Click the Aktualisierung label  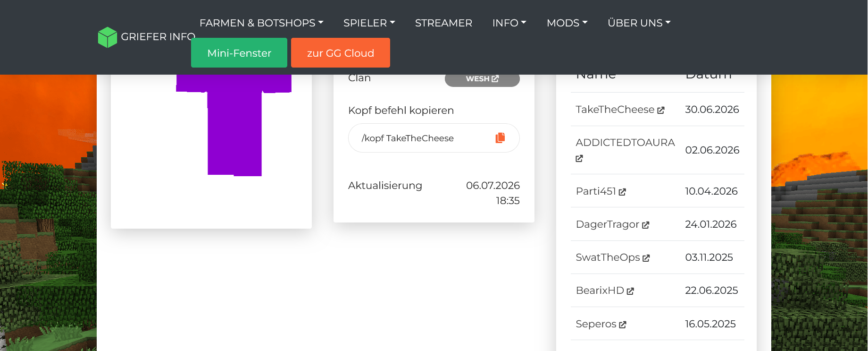(385, 186)
